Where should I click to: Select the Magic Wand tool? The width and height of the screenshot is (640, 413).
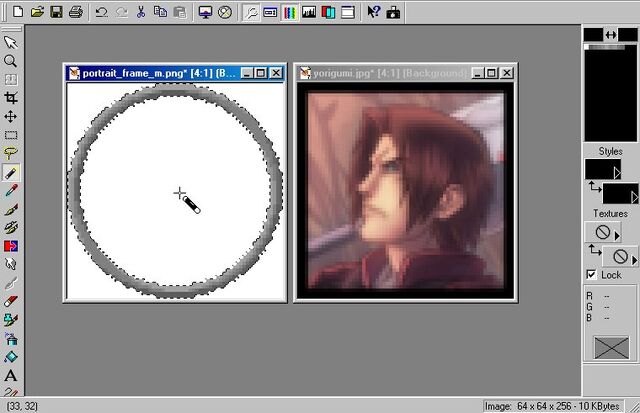click(11, 172)
